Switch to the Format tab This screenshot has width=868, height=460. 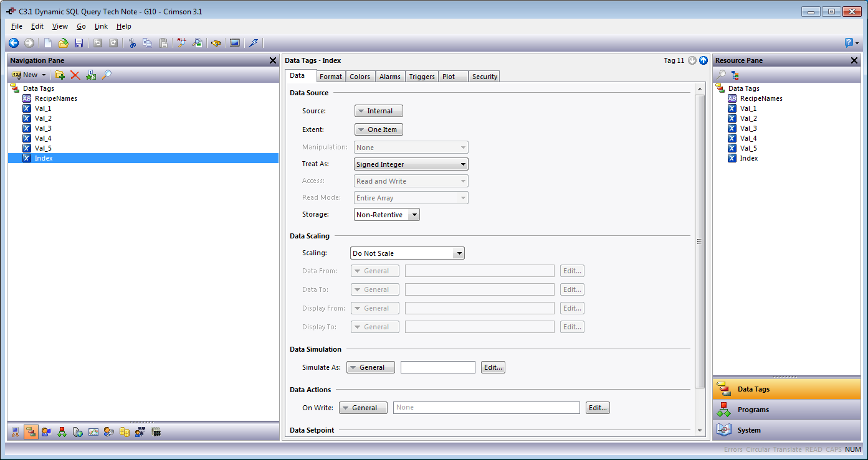(x=331, y=77)
